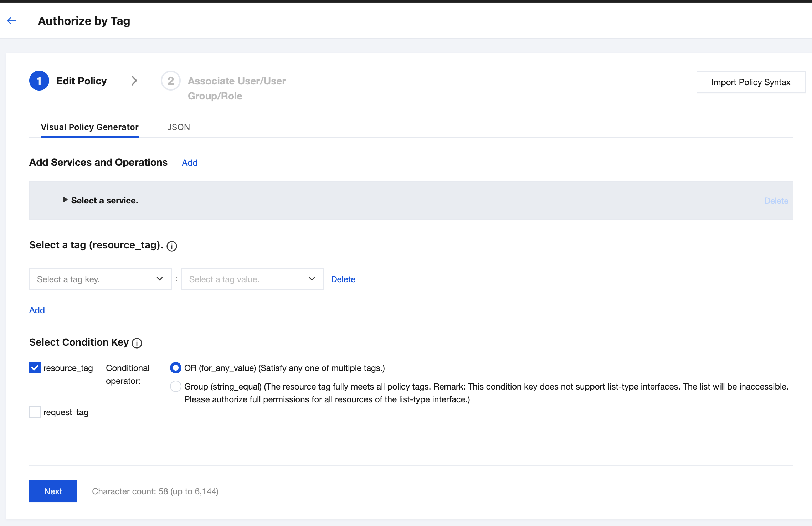Go back using the left arrow icon
812x526 pixels.
click(x=12, y=21)
